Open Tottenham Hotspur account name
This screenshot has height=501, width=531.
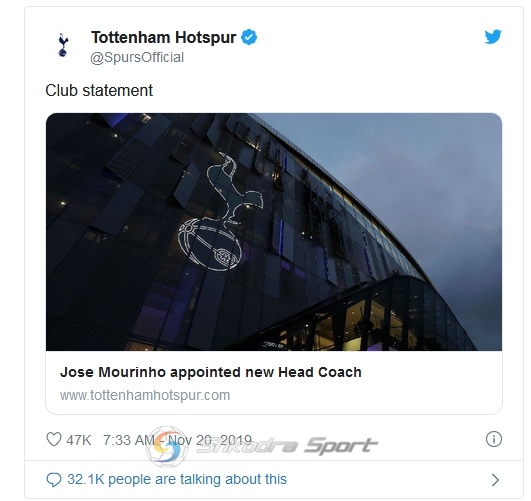coord(164,37)
